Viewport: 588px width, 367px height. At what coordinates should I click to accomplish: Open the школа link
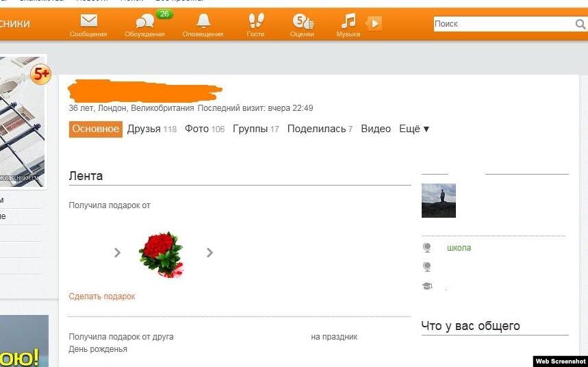pyautogui.click(x=459, y=248)
